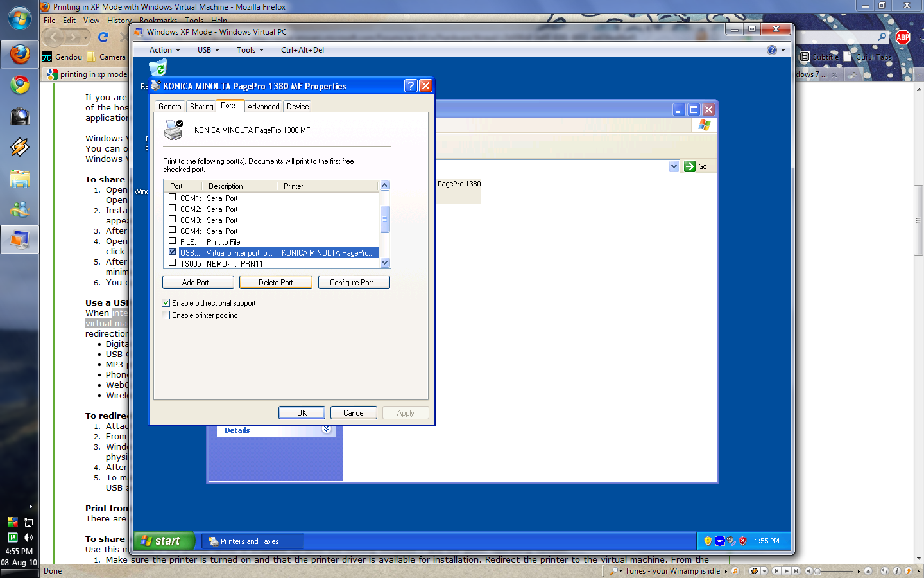Click the Add Port button
Image resolution: width=924 pixels, height=578 pixels.
point(198,283)
